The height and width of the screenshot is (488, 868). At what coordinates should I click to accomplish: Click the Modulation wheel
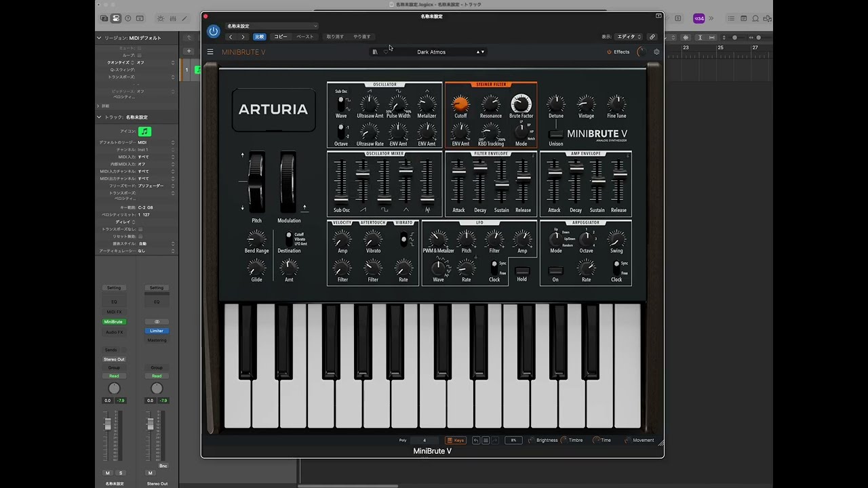(289, 182)
